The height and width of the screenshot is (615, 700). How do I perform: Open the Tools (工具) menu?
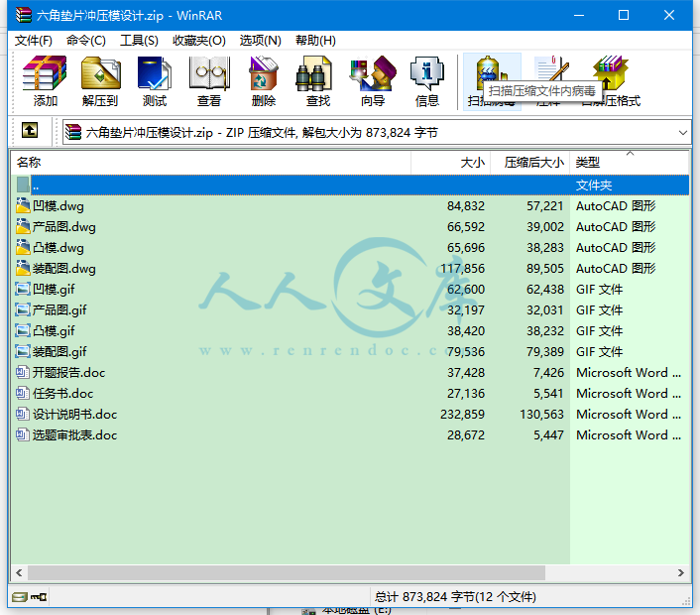[x=139, y=41]
